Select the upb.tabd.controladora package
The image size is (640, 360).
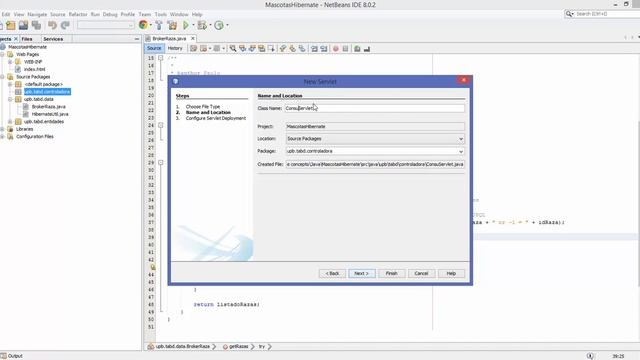(47, 92)
